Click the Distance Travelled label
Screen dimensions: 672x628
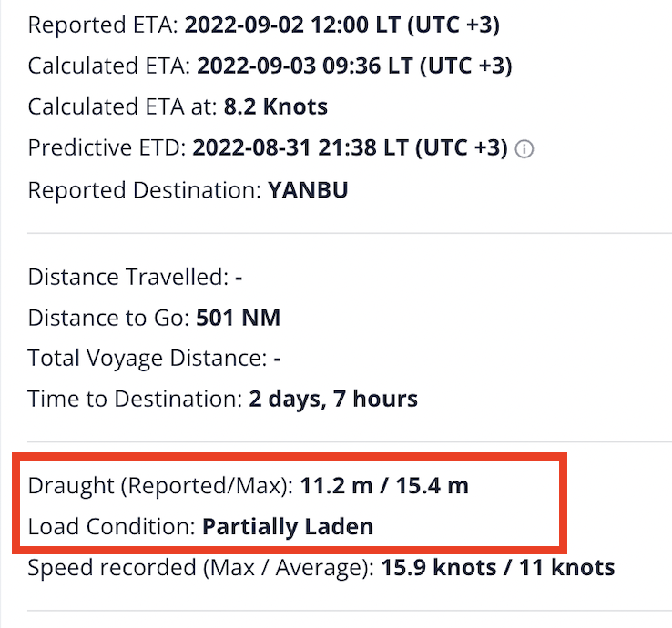[x=128, y=277]
